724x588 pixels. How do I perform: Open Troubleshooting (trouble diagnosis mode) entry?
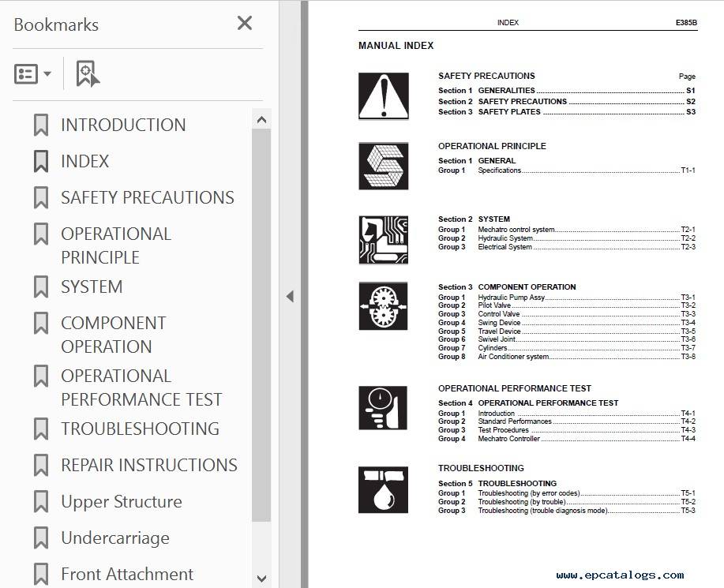tap(567, 511)
